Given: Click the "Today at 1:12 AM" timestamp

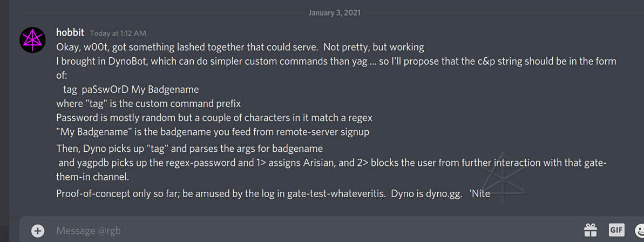Looking at the screenshot, I should point(118,33).
